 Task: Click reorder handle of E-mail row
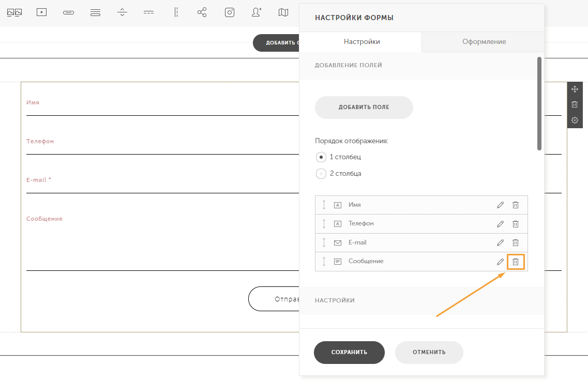tap(324, 242)
